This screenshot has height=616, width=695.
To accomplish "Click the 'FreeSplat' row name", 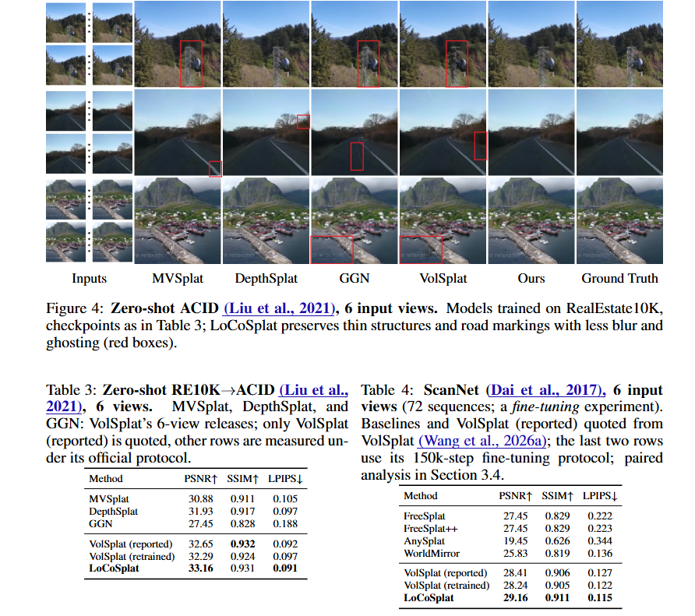I will point(425,516).
